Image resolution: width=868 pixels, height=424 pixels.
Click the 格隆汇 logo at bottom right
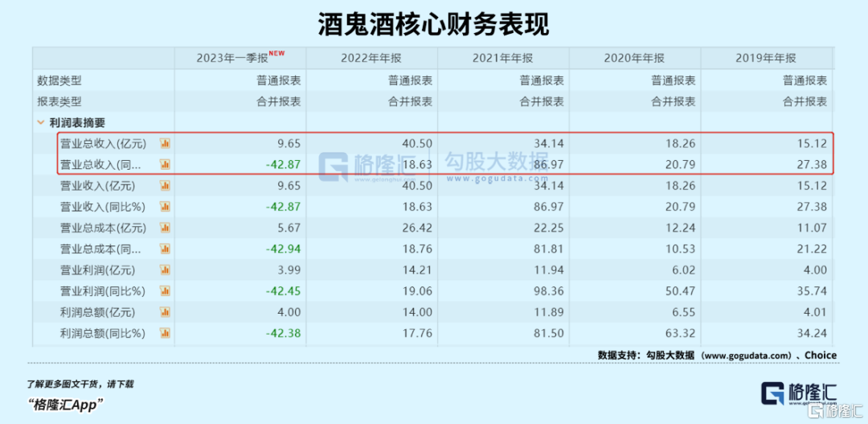pos(799,393)
